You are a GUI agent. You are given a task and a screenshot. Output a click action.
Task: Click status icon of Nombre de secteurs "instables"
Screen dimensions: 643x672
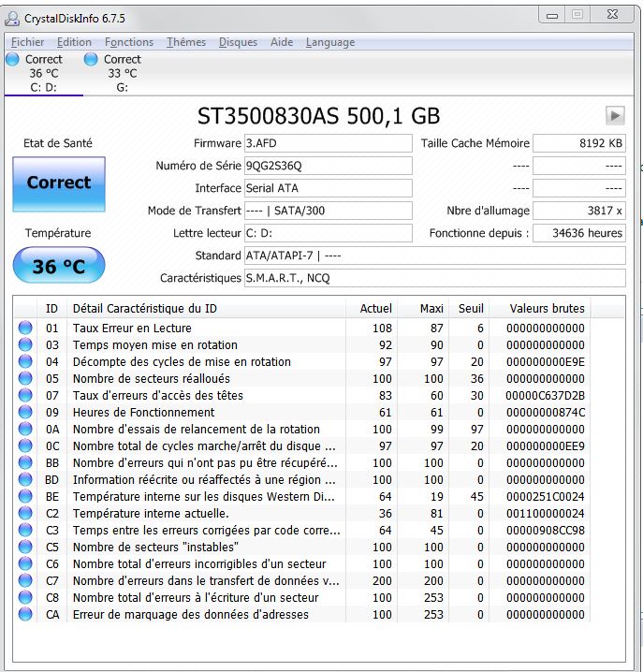(25, 547)
